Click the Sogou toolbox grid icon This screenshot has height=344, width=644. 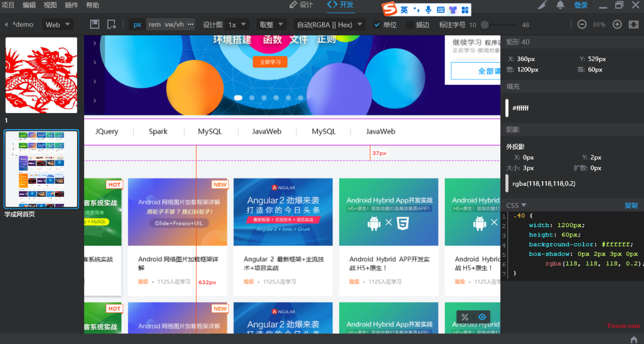(465, 10)
